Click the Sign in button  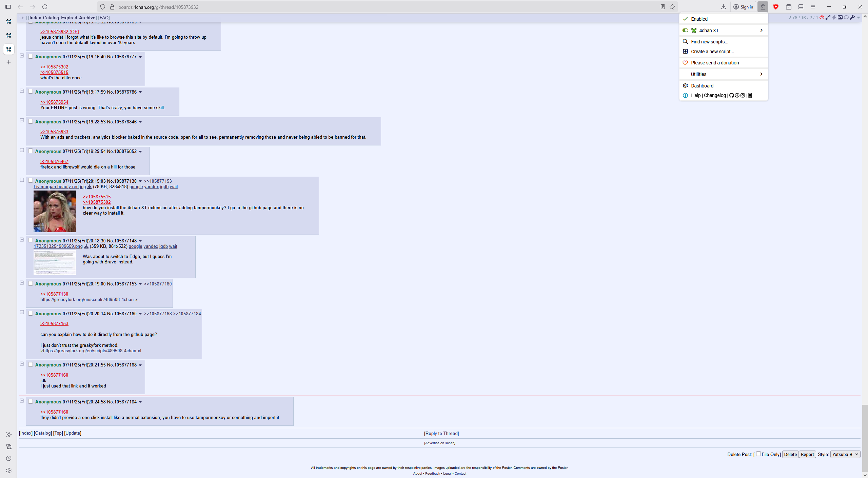pyautogui.click(x=743, y=7)
